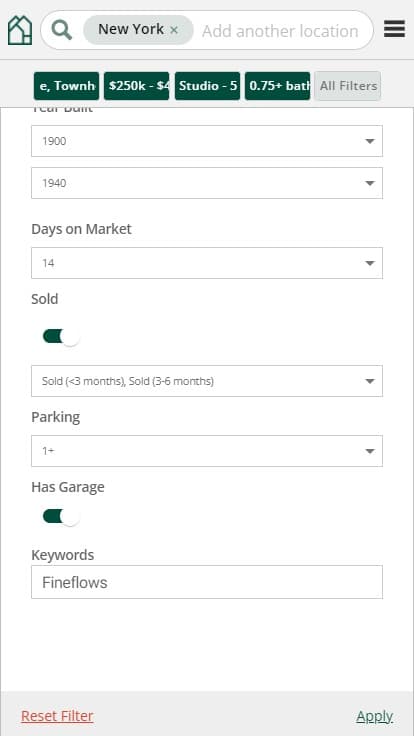Open the Days on Market dropdown
This screenshot has height=736, width=414.
coord(207,263)
